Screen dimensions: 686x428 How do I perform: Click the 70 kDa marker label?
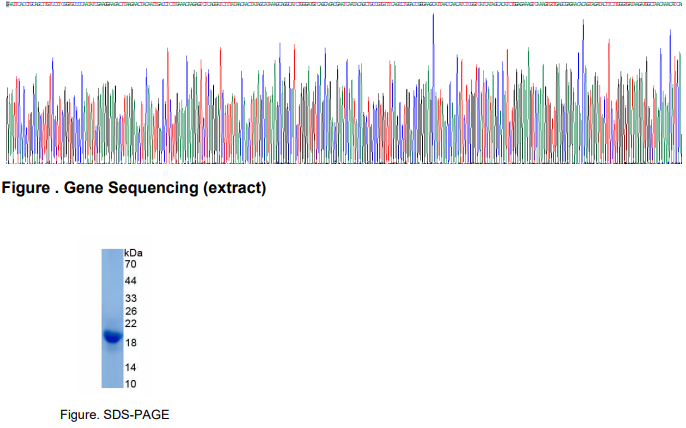130,264
